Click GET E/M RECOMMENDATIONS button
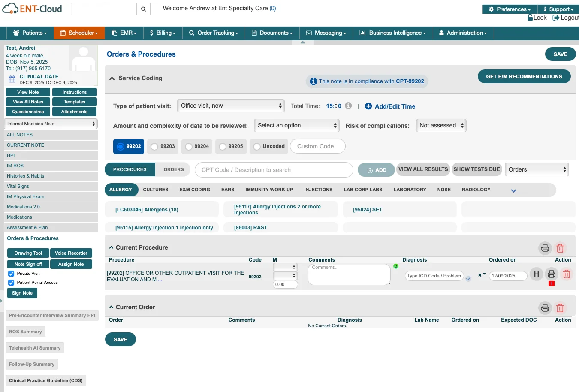 click(524, 77)
